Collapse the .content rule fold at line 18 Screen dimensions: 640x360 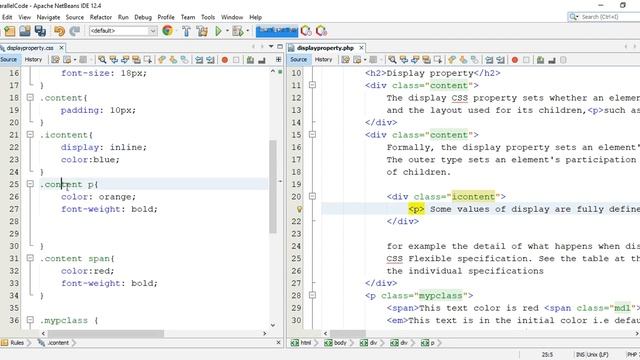coord(30,98)
